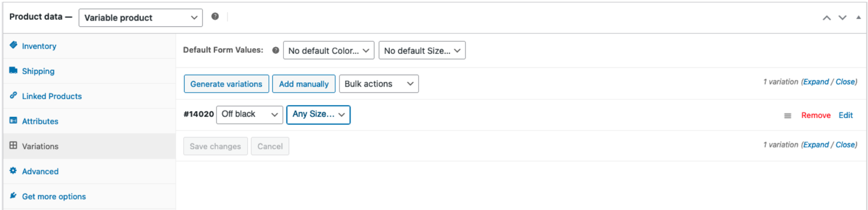The height and width of the screenshot is (210, 868).
Task: Click the Inventory tag icon
Action: coord(14,45)
